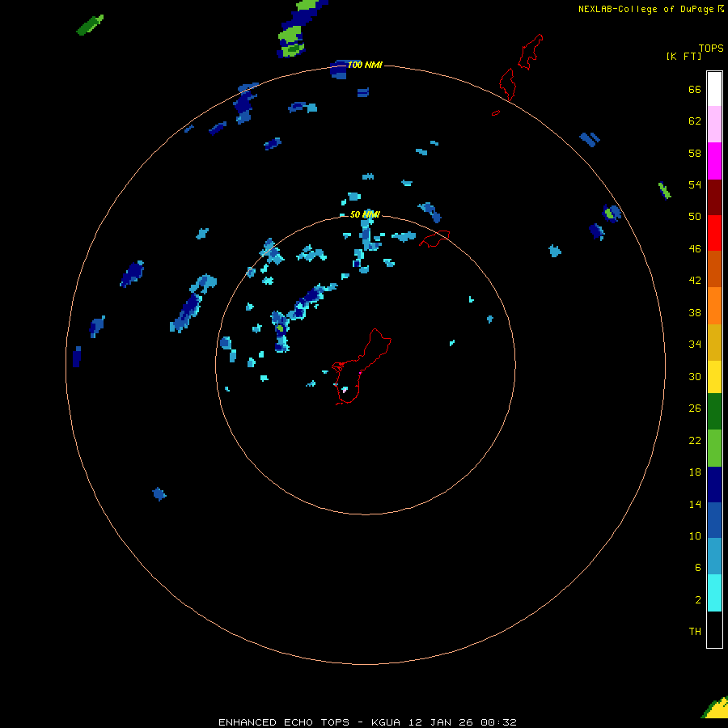Image resolution: width=728 pixels, height=728 pixels.
Task: Click the tall red island outline beyond the 100 NMI ring
Action: coord(530,52)
